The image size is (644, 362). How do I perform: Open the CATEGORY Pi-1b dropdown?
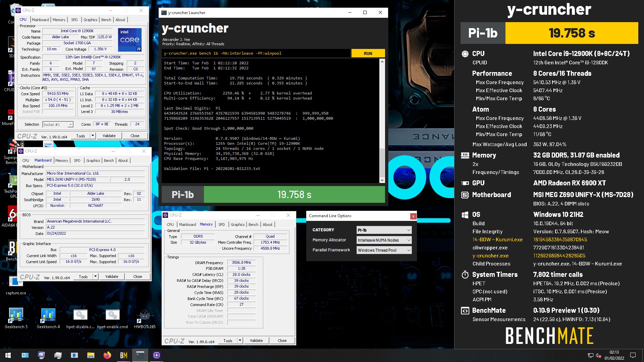coord(384,230)
